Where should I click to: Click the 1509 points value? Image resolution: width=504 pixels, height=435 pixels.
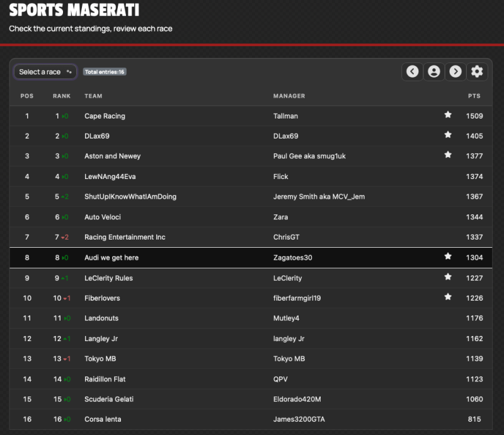(x=474, y=116)
